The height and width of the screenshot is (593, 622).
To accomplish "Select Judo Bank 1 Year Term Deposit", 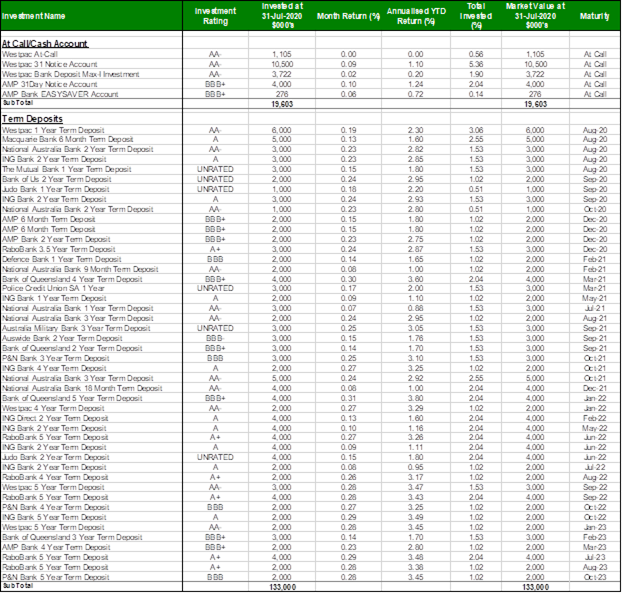I will point(56,189).
